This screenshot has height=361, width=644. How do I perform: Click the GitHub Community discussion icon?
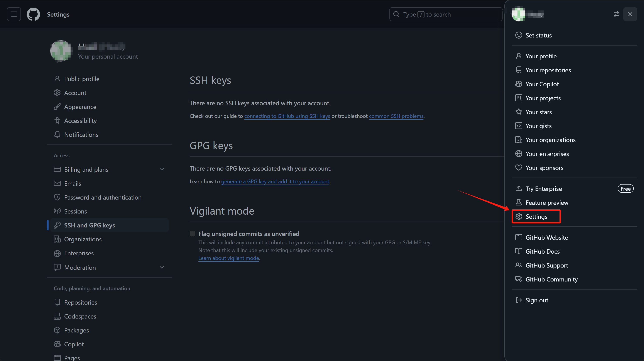tap(519, 279)
